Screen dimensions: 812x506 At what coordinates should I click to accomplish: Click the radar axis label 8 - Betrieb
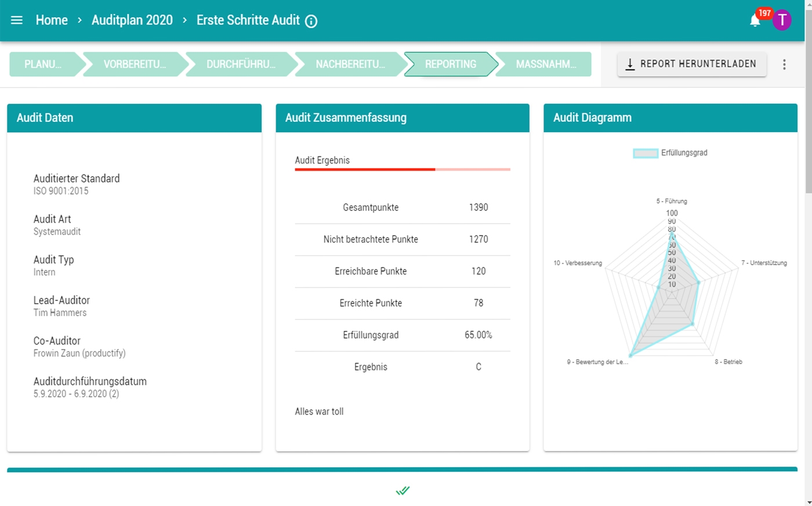(728, 362)
